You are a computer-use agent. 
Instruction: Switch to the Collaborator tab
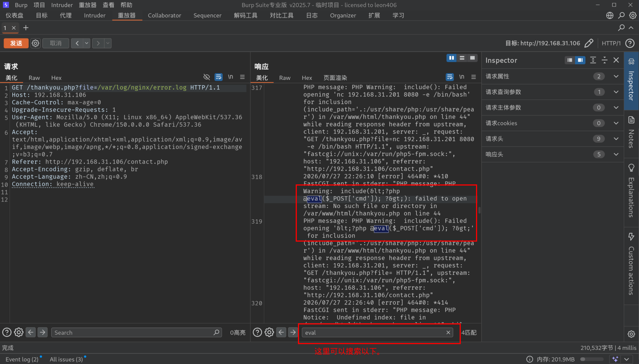(164, 15)
